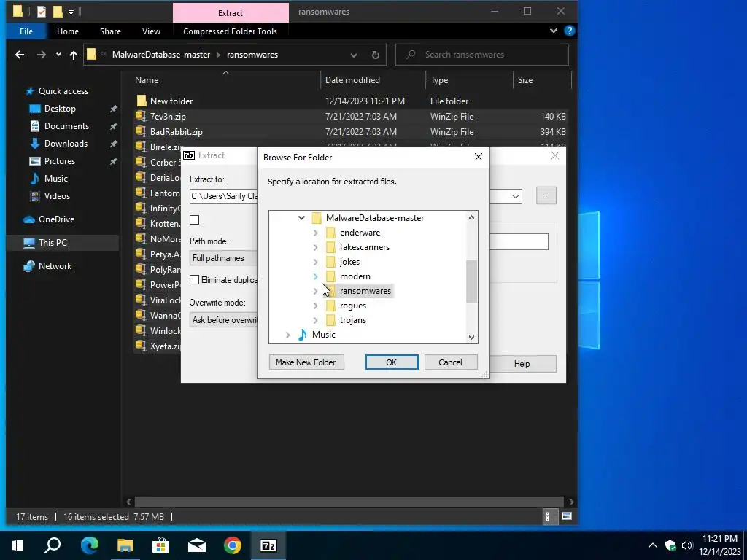The width and height of the screenshot is (747, 560).
Task: Click 7-Zip taskbar icon
Action: pyautogui.click(x=268, y=545)
